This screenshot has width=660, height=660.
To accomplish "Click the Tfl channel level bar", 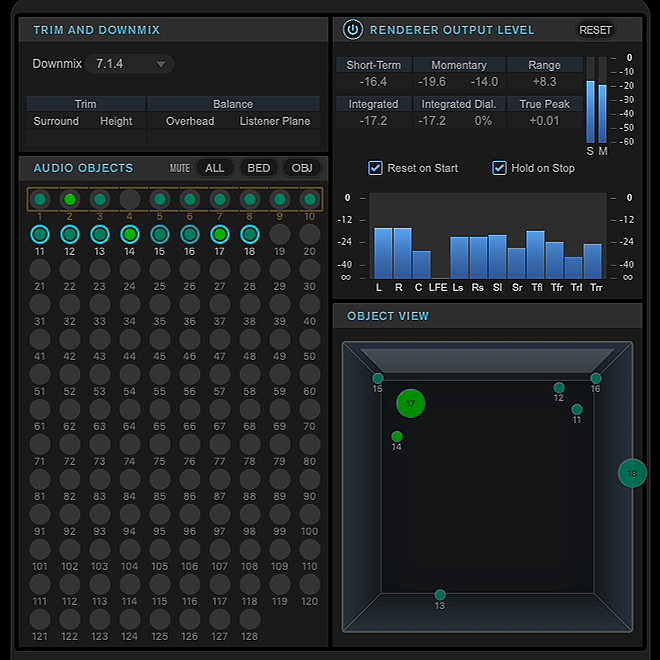I will [x=535, y=254].
